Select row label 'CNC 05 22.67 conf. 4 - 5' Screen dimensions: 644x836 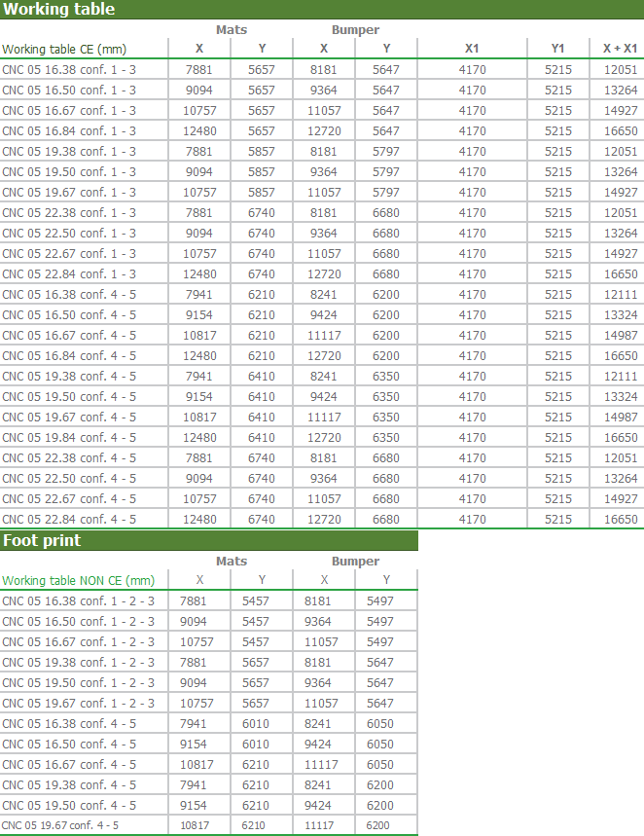(69, 499)
